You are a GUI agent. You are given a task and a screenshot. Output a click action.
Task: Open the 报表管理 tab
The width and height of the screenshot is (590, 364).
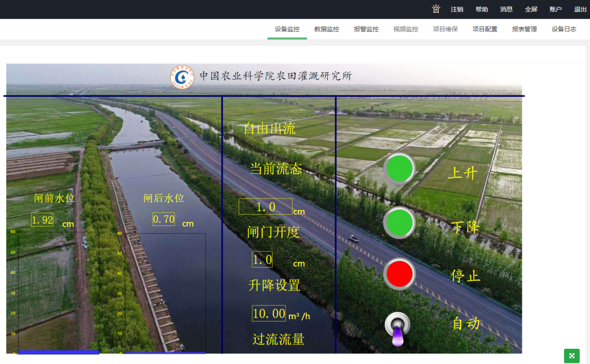click(x=525, y=29)
